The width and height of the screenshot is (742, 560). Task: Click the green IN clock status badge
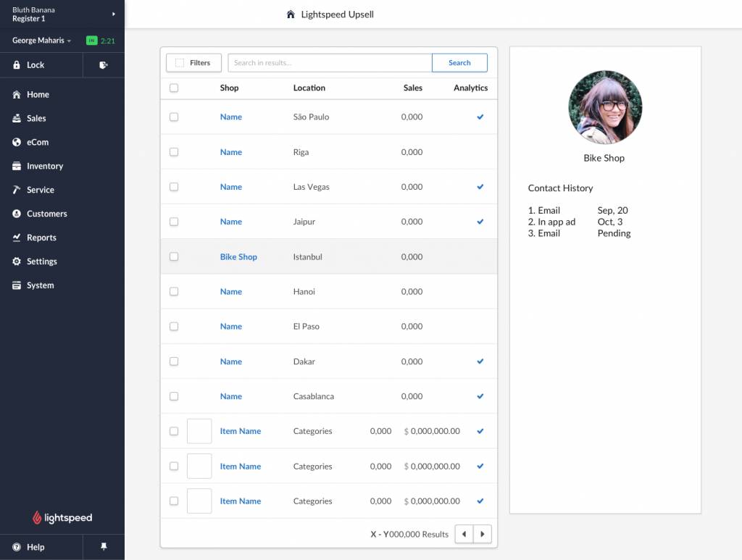[x=91, y=41]
